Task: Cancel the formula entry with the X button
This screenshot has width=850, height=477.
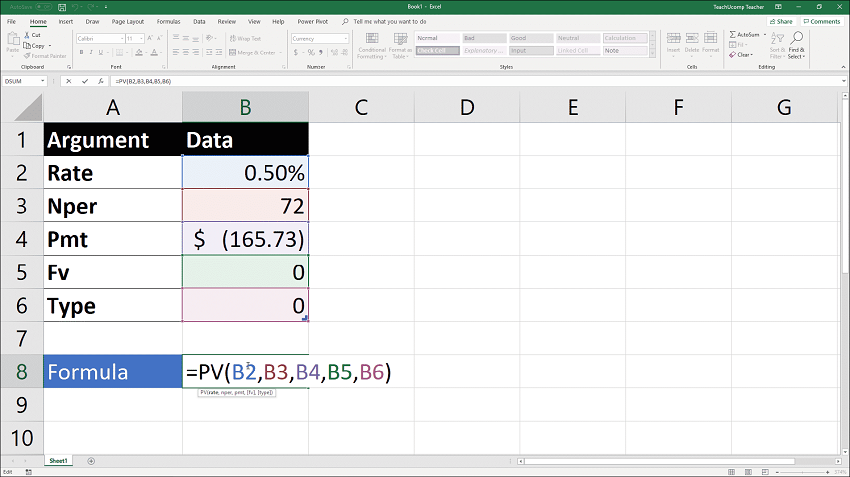Action: click(x=67, y=80)
